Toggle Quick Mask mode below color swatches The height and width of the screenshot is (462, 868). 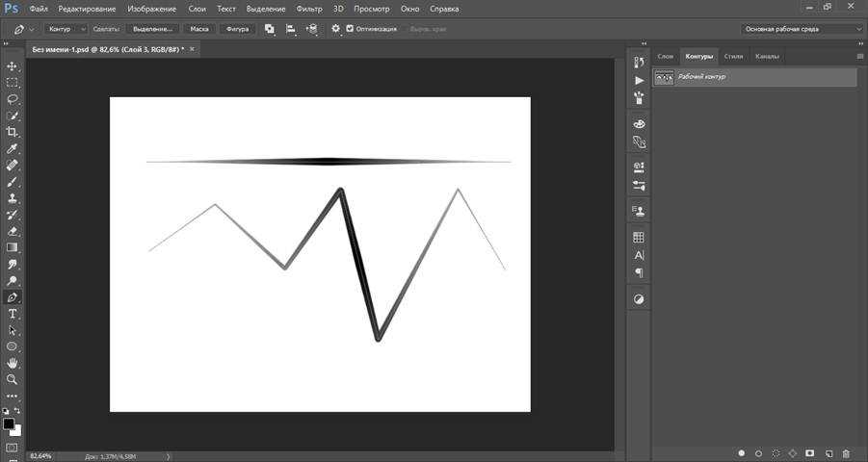(13, 448)
